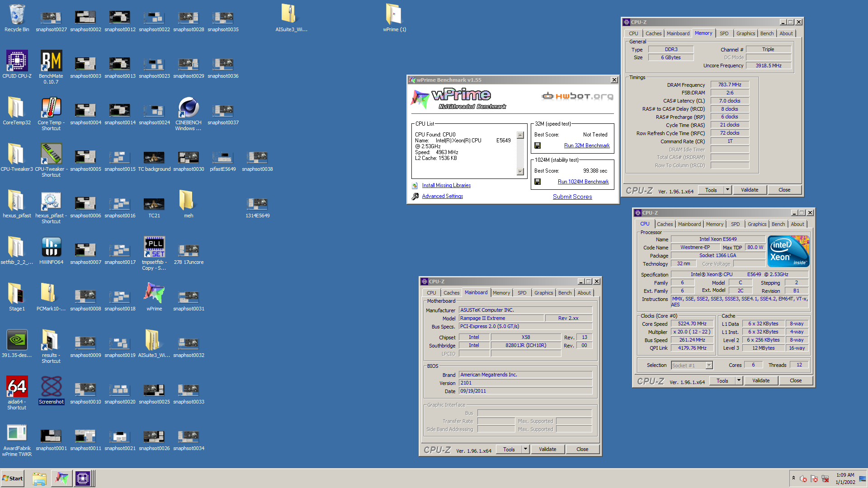Switch to Memory tab in CPU tab CPU-Z window

tap(714, 224)
